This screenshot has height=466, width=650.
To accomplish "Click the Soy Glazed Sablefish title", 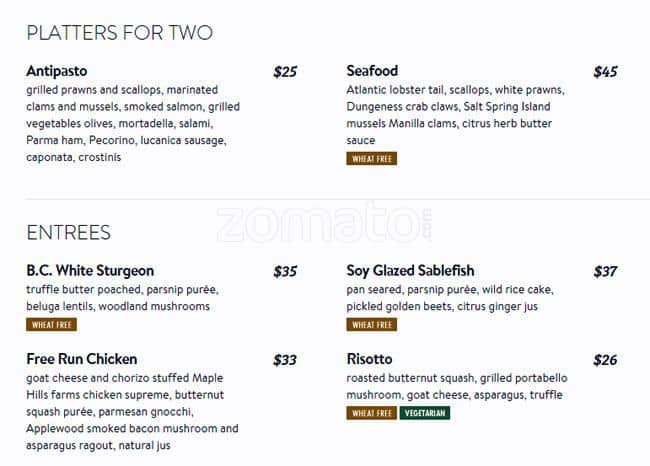I will pos(410,271).
